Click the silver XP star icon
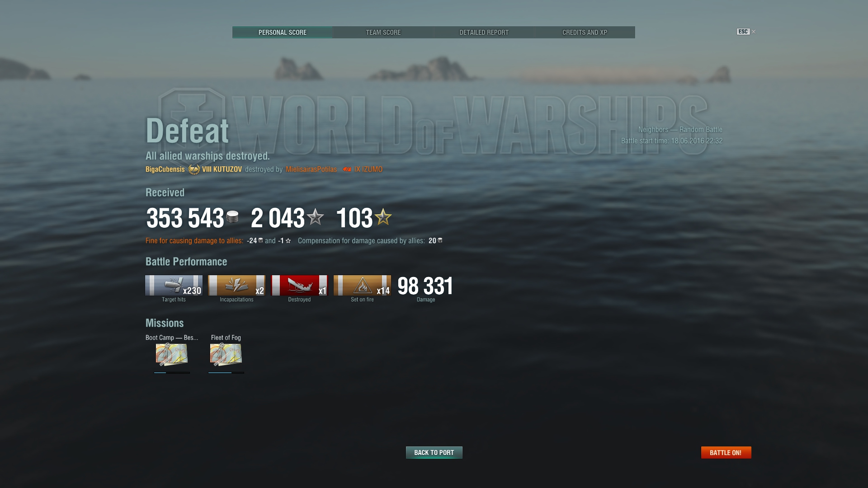The image size is (868, 488). click(316, 217)
